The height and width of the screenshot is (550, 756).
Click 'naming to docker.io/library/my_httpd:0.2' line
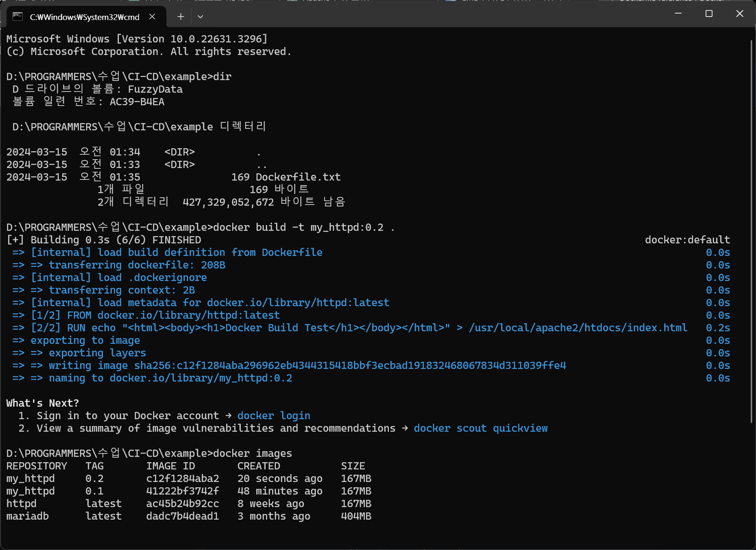pos(152,378)
